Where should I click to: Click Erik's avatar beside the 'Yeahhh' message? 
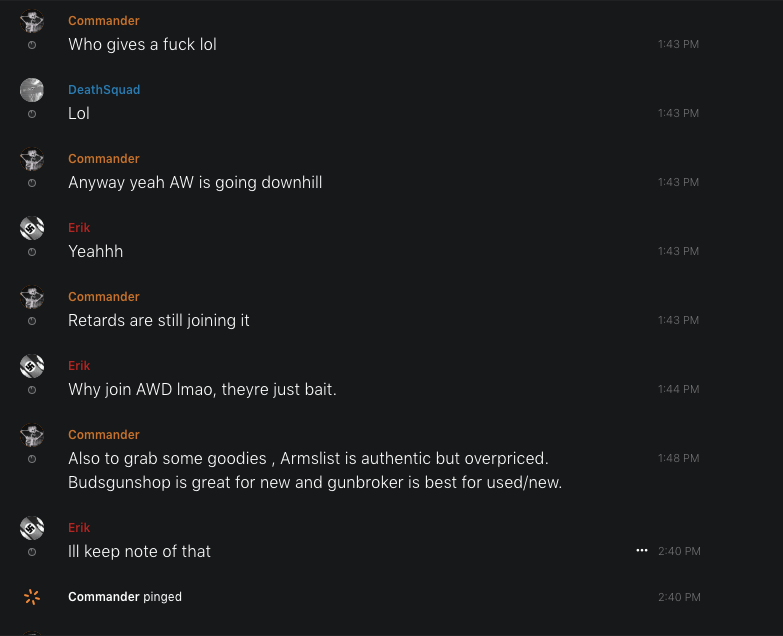coord(32,228)
